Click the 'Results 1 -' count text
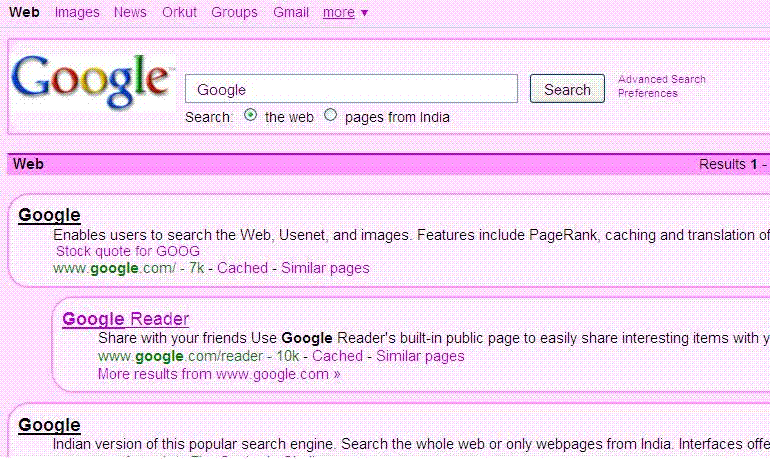 coord(733,164)
